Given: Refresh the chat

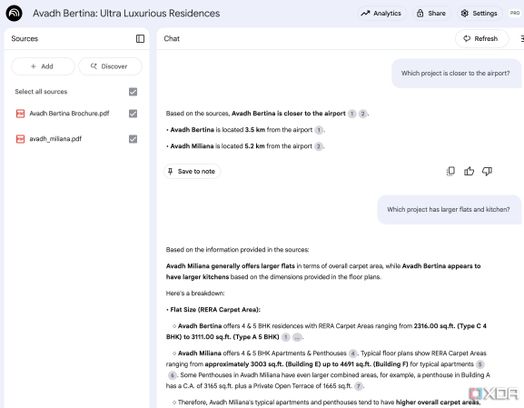Looking at the screenshot, I should 481,39.
